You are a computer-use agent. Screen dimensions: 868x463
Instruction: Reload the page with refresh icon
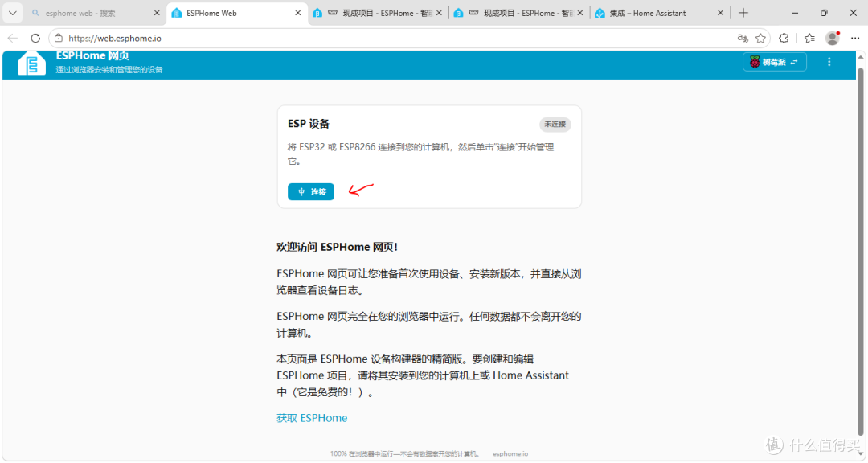tap(35, 39)
